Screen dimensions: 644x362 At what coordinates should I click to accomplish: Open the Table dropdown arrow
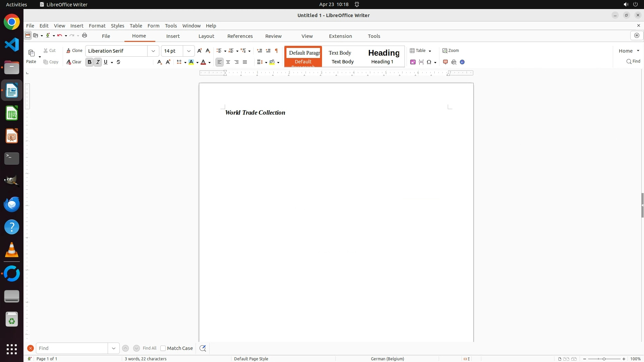pyautogui.click(x=430, y=51)
